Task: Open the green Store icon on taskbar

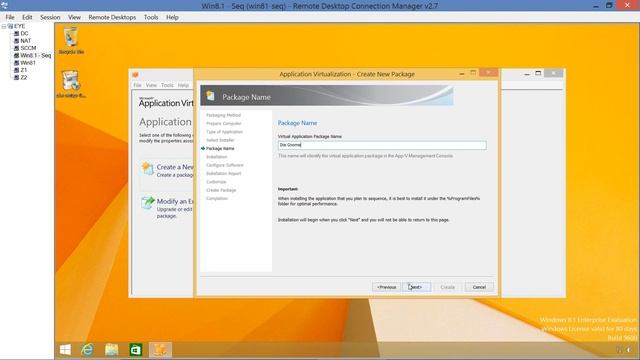Action: coord(136,350)
